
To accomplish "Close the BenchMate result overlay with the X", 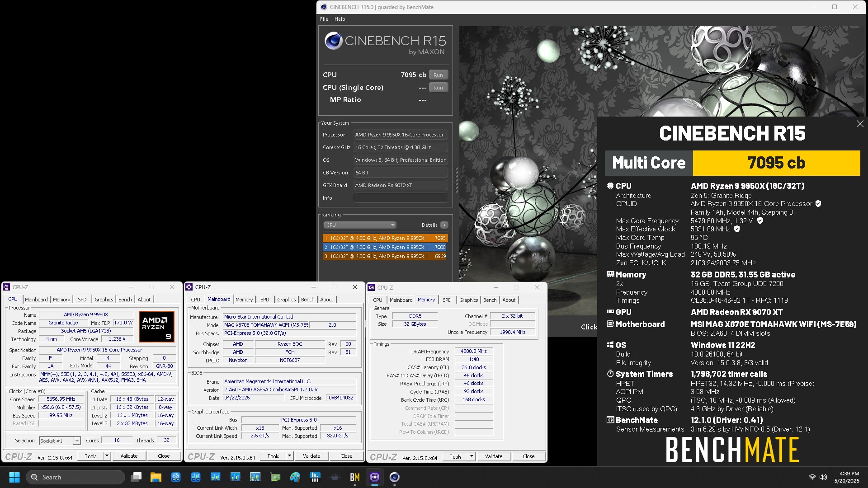I will (x=860, y=124).
